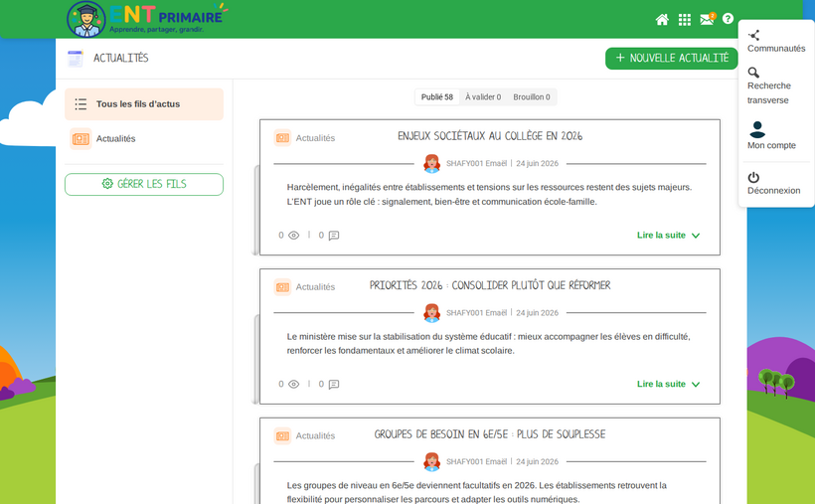Click Actualités label on Enjeux sociétaux card
This screenshot has width=815, height=504.
(315, 138)
